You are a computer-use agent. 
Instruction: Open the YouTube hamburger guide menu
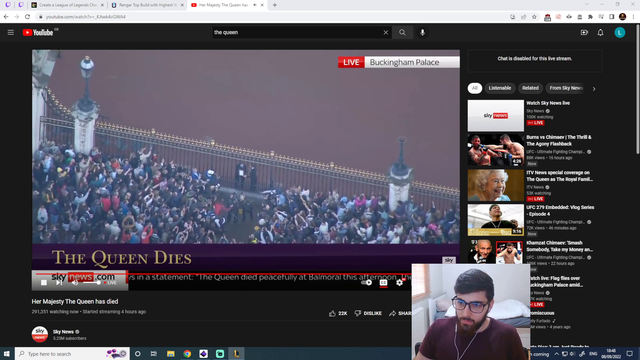click(x=11, y=32)
